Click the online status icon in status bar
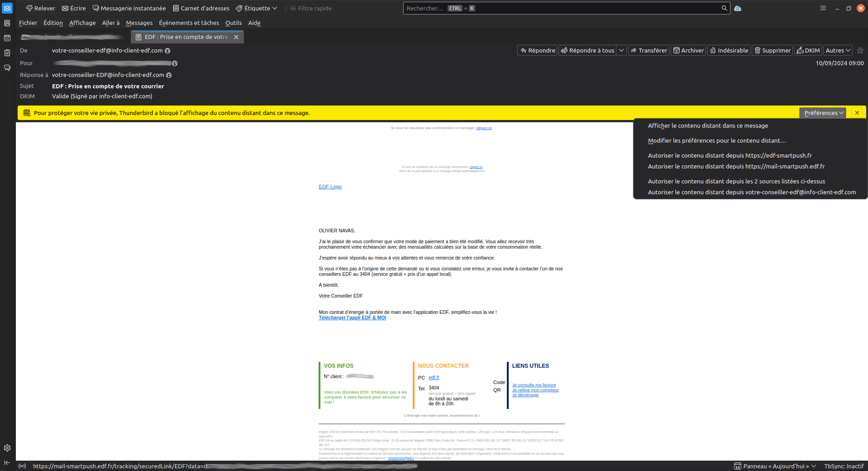 click(22, 466)
